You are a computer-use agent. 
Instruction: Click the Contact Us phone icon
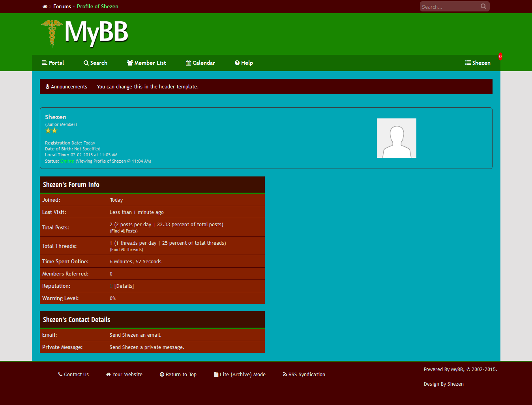click(60, 375)
